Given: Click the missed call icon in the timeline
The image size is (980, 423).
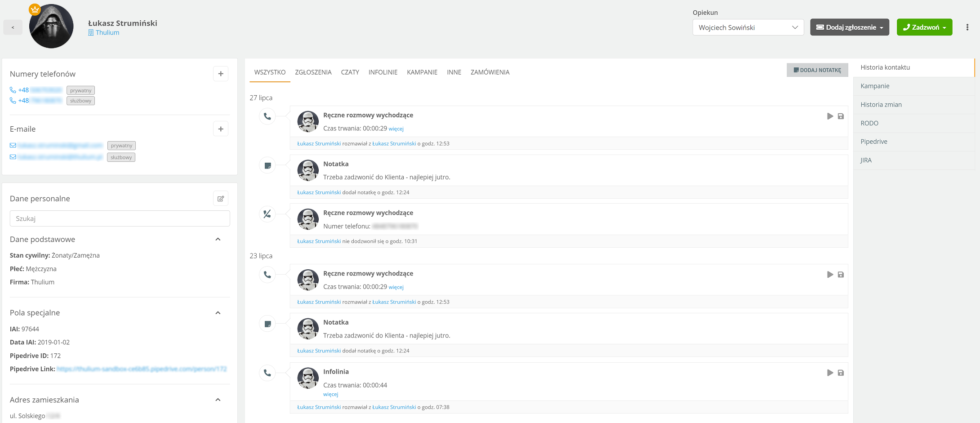Looking at the screenshot, I should pos(267,214).
